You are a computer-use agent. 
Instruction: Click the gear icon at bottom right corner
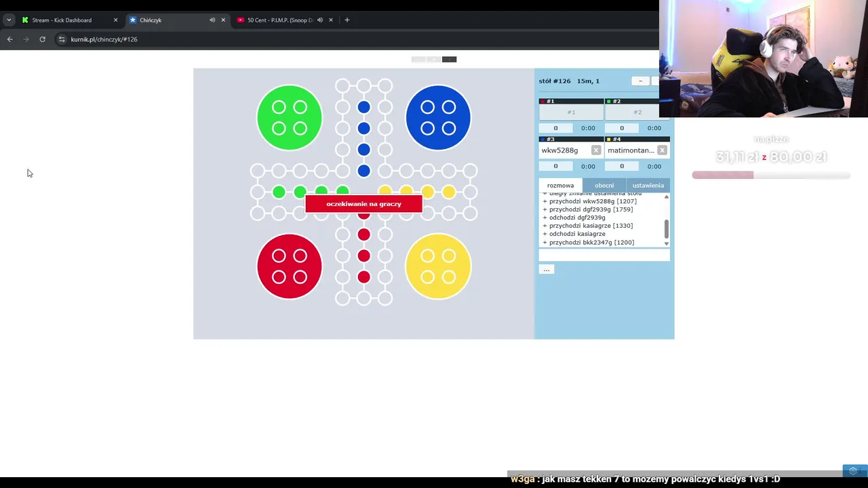click(853, 471)
